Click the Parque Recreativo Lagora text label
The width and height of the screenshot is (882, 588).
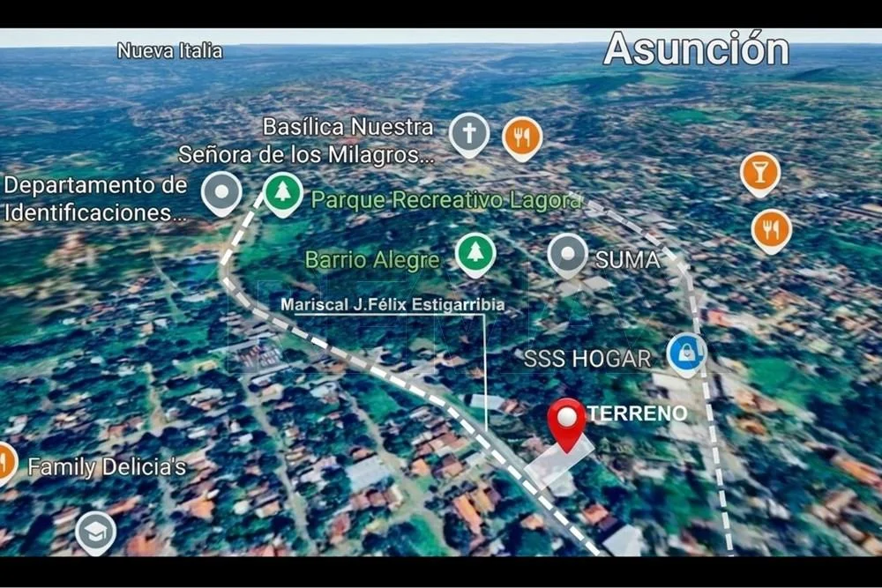tap(446, 200)
